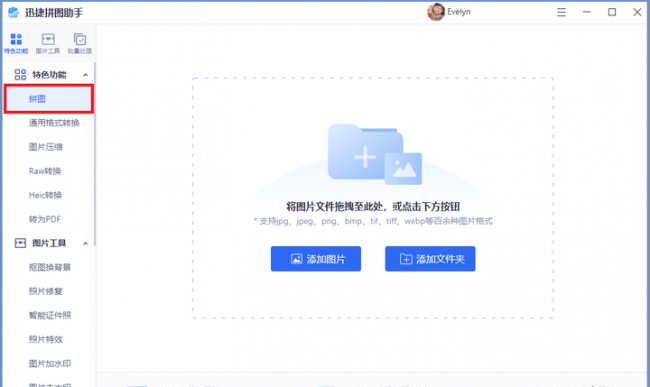Click the Evelyn user avatar
The height and width of the screenshot is (387, 650).
436,12
